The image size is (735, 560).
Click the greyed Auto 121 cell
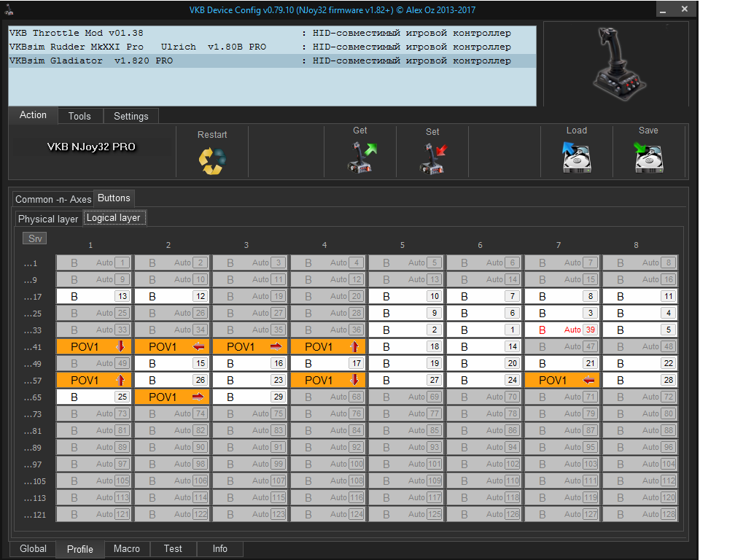(94, 514)
